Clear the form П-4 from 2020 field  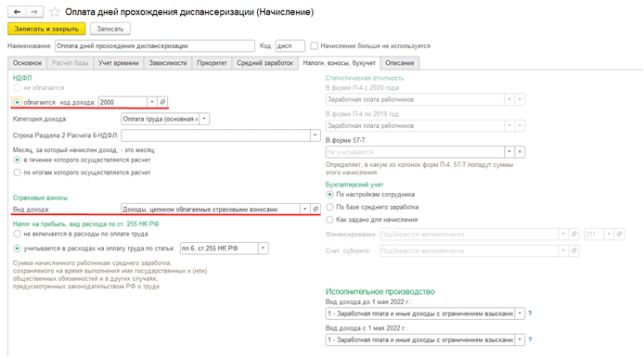pyautogui.click(x=520, y=99)
